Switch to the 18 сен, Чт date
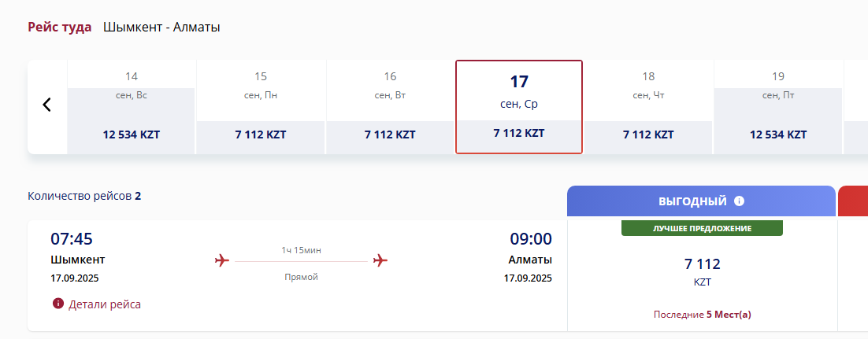 [648, 107]
